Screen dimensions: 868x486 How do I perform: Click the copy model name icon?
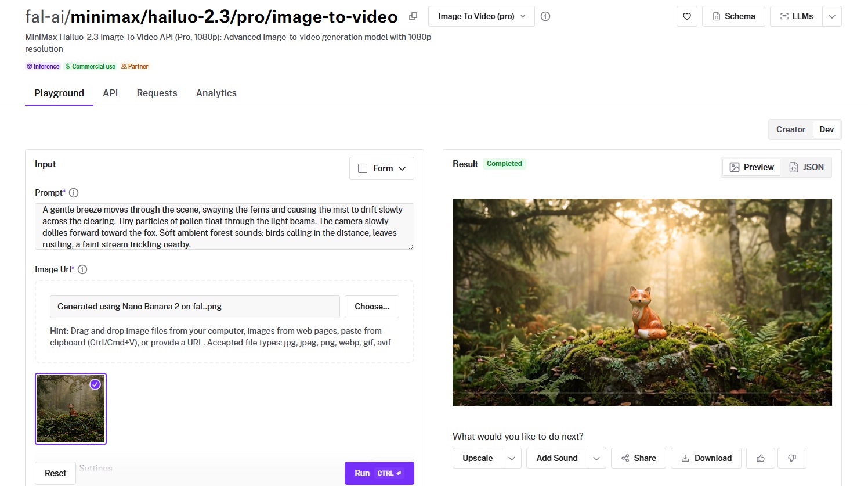tap(413, 16)
